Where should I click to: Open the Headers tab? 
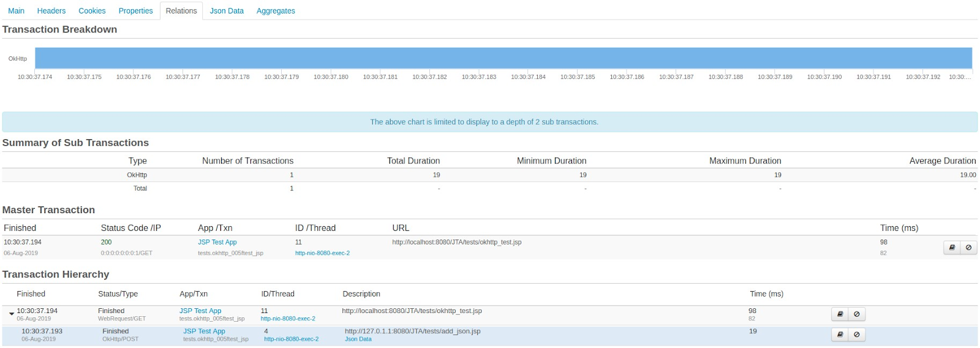[x=51, y=10]
